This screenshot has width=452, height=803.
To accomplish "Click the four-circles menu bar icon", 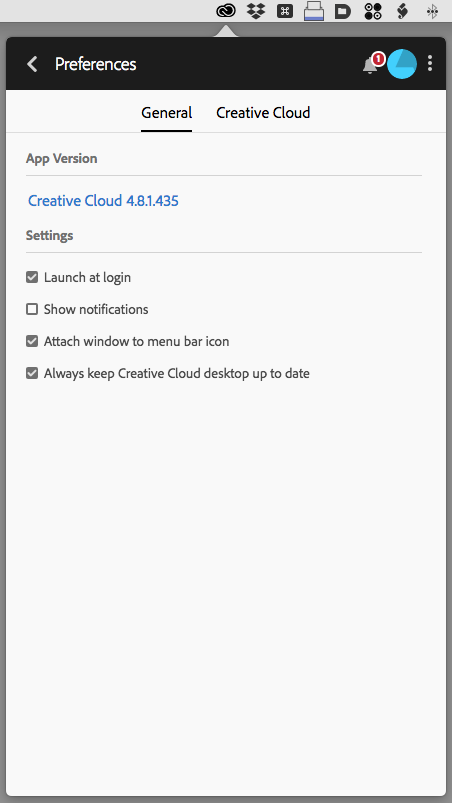I will (x=373, y=11).
